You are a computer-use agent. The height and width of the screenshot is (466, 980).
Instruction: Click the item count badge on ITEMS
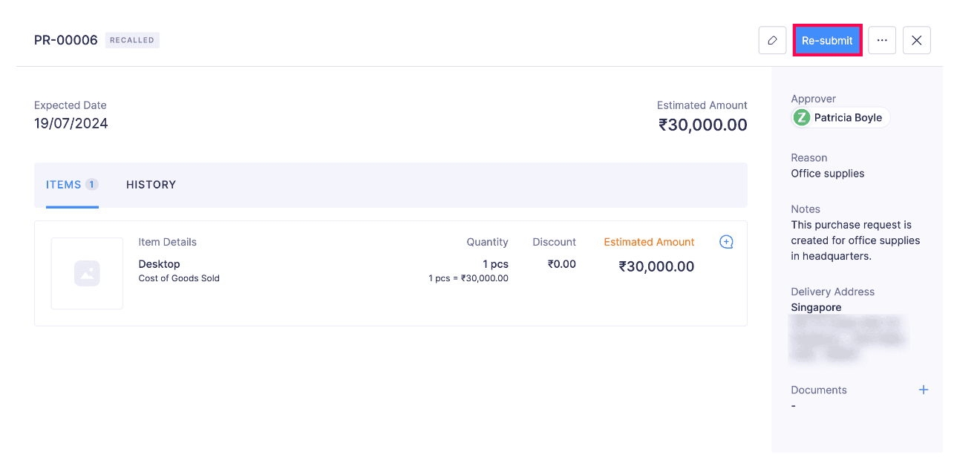tap(91, 185)
